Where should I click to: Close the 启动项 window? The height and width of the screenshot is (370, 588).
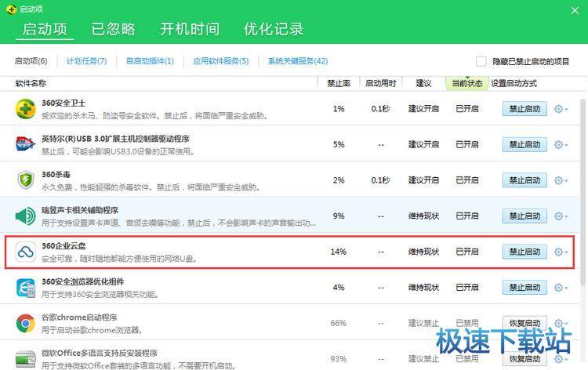(575, 10)
